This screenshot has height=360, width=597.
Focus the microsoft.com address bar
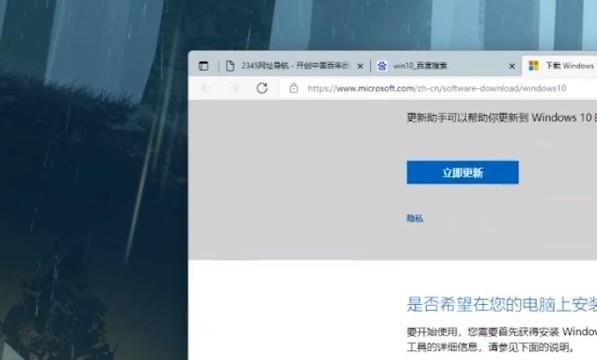click(437, 88)
